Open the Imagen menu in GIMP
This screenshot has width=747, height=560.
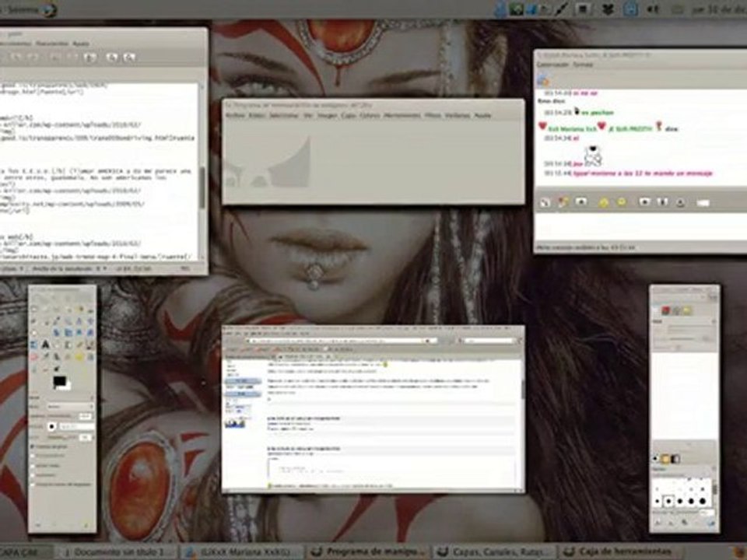click(328, 115)
